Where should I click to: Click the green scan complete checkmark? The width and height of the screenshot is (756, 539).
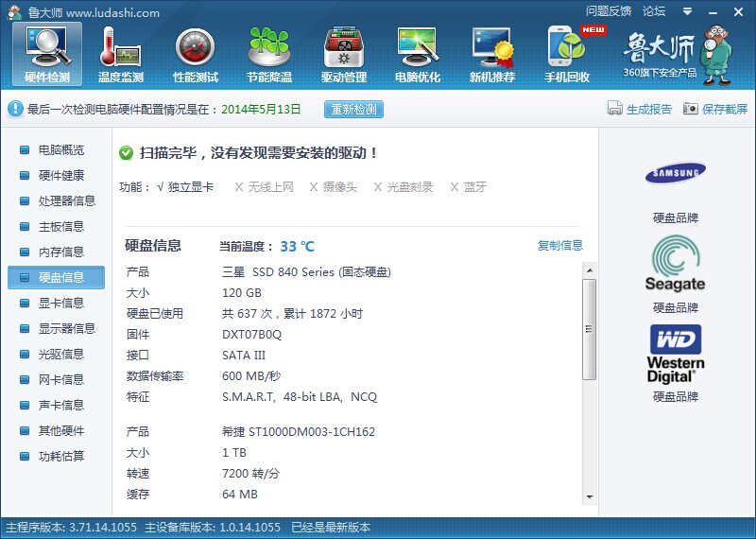(127, 153)
